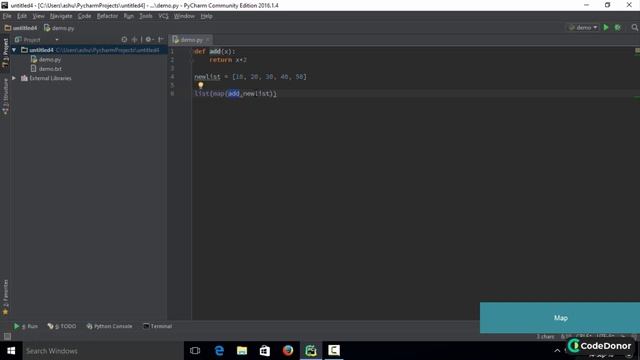Open the TODO tool window button
Viewport: 640px width, 360px height.
[62, 326]
